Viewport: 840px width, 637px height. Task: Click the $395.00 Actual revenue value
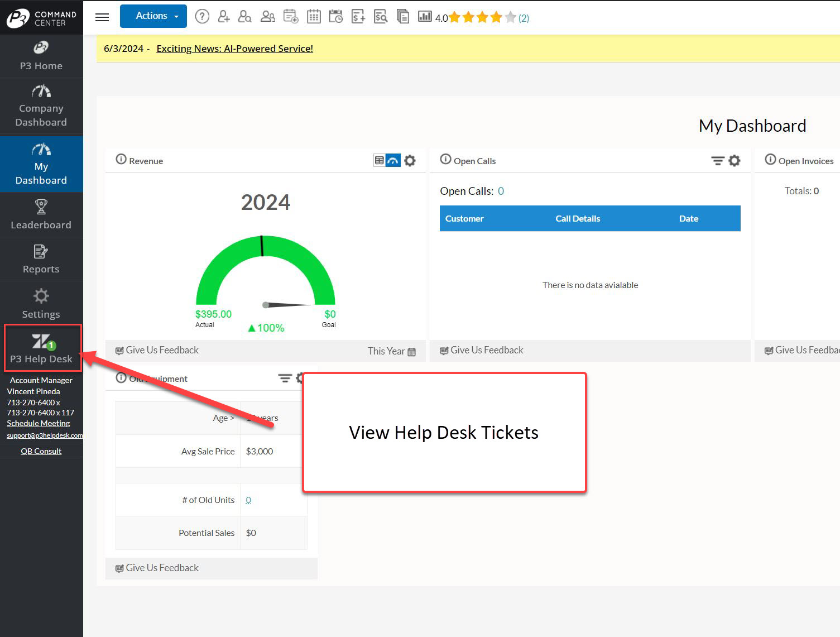click(213, 314)
